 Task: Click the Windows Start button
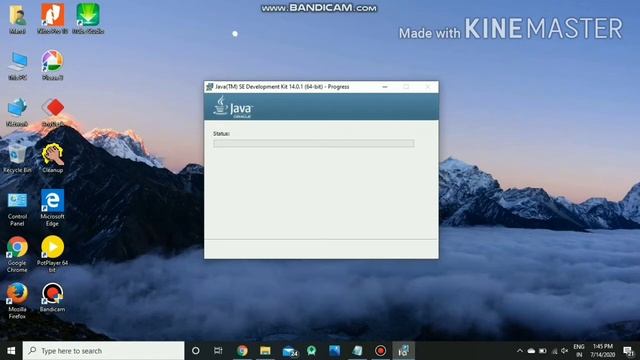[11, 351]
